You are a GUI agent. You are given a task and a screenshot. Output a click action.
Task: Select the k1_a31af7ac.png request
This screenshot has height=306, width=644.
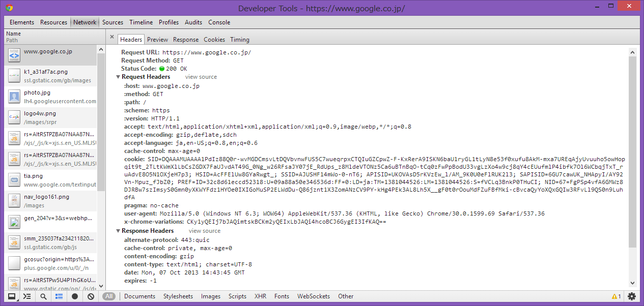tap(50, 76)
